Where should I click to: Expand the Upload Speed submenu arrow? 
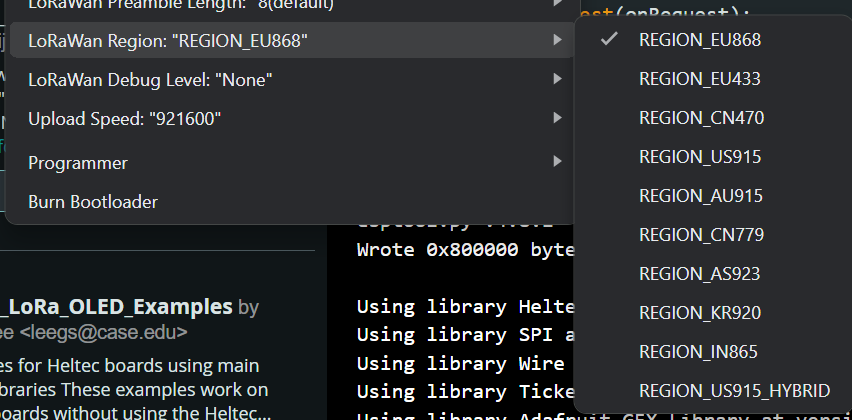pos(557,118)
